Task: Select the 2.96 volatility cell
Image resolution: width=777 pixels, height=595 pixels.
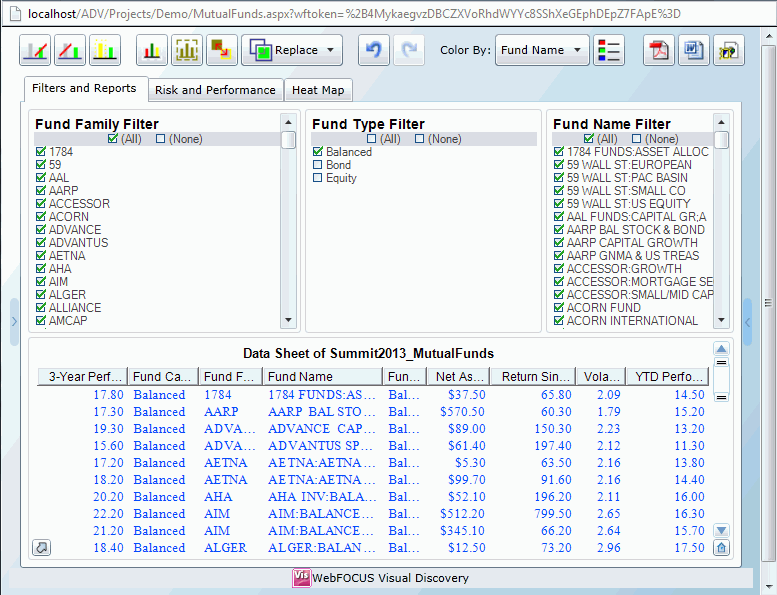Action: coord(609,547)
